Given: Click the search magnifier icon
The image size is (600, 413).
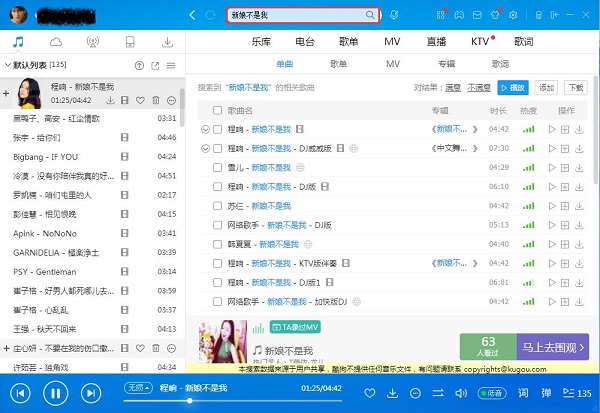Looking at the screenshot, I should coord(370,15).
